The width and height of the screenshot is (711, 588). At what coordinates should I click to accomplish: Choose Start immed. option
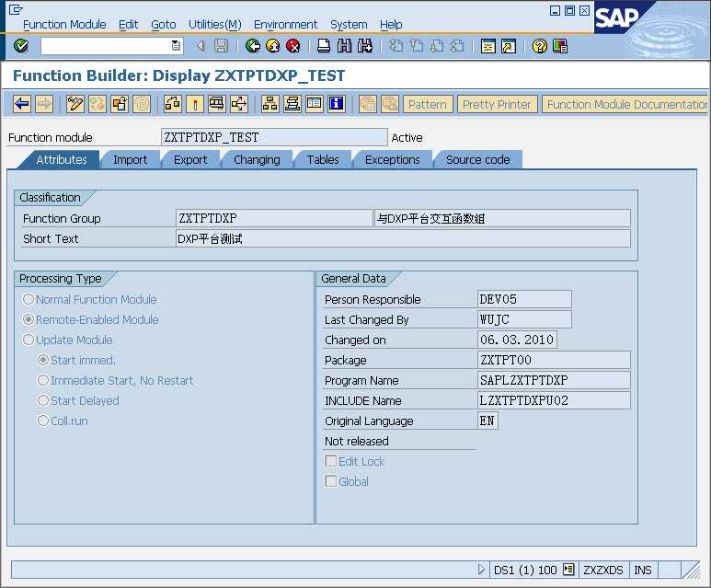click(x=43, y=360)
